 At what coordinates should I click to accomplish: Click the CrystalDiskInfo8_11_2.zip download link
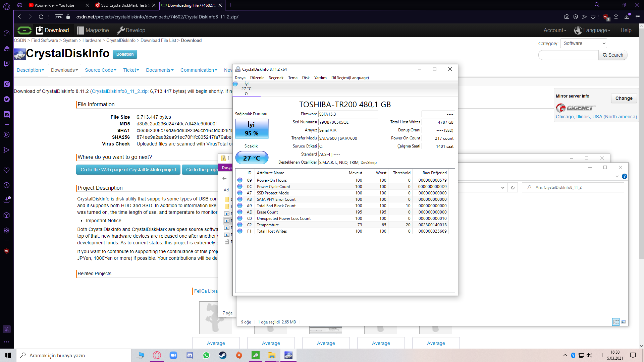coord(119,91)
